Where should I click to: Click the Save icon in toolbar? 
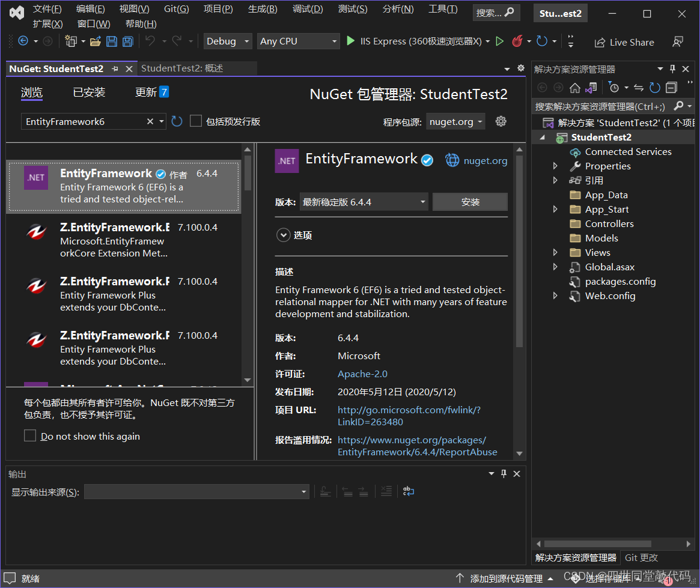[112, 41]
